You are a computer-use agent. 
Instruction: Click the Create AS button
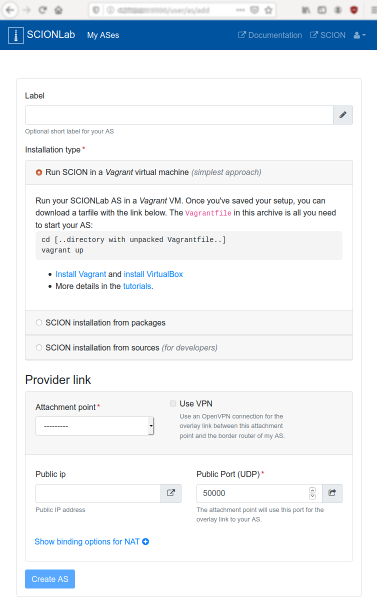tap(50, 579)
